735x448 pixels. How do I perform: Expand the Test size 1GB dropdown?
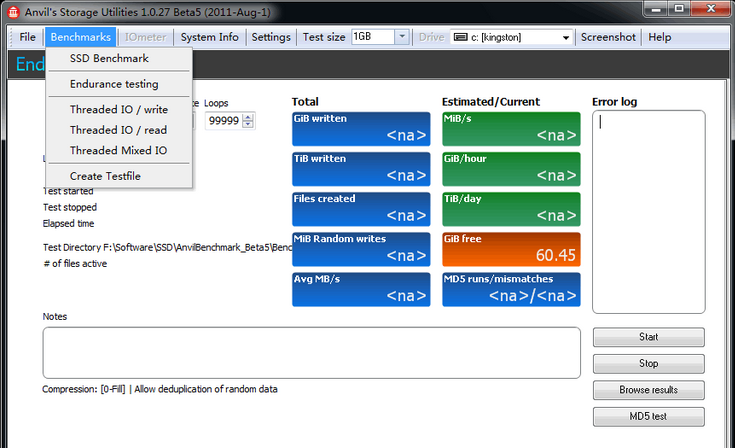click(402, 37)
